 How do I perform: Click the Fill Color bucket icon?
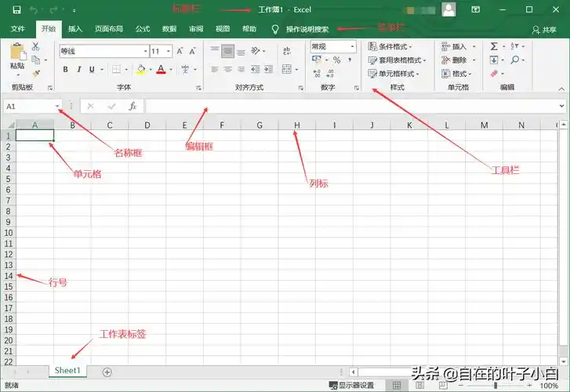[141, 69]
